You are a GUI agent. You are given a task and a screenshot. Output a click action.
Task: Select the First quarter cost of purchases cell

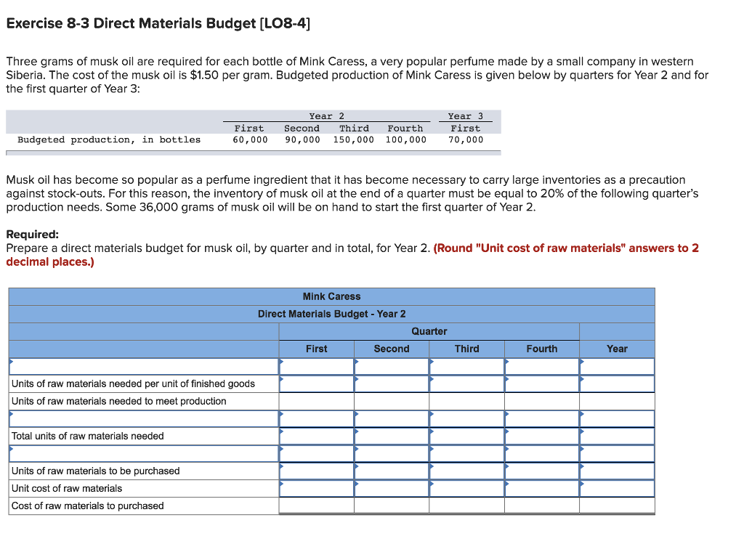(316, 506)
